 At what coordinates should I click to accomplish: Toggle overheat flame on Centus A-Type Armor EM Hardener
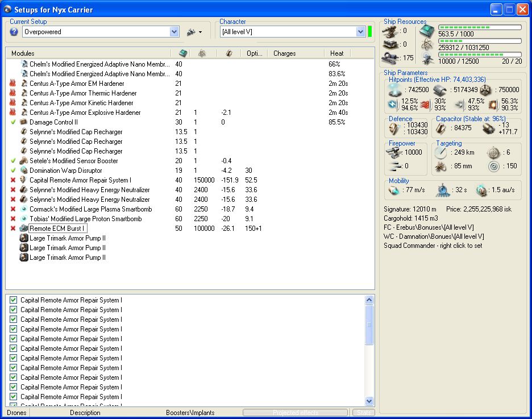[x=13, y=84]
